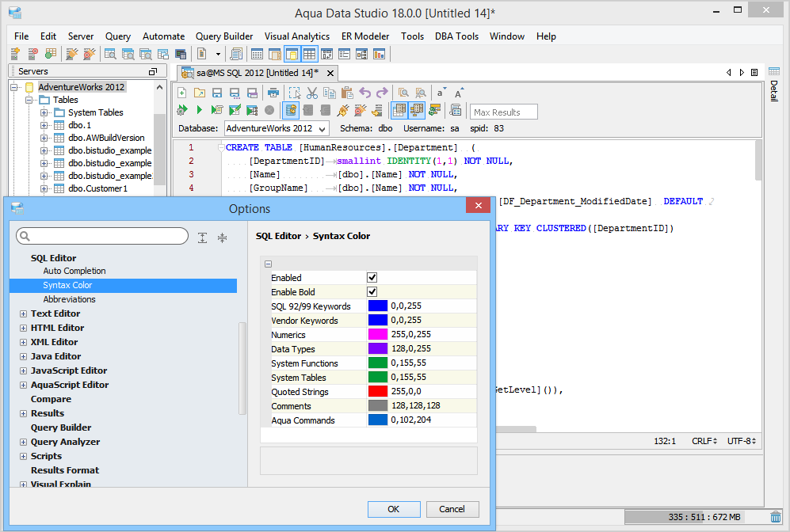The height and width of the screenshot is (532, 790).
Task: Click the Quoted Strings red color swatch
Action: coord(378,391)
